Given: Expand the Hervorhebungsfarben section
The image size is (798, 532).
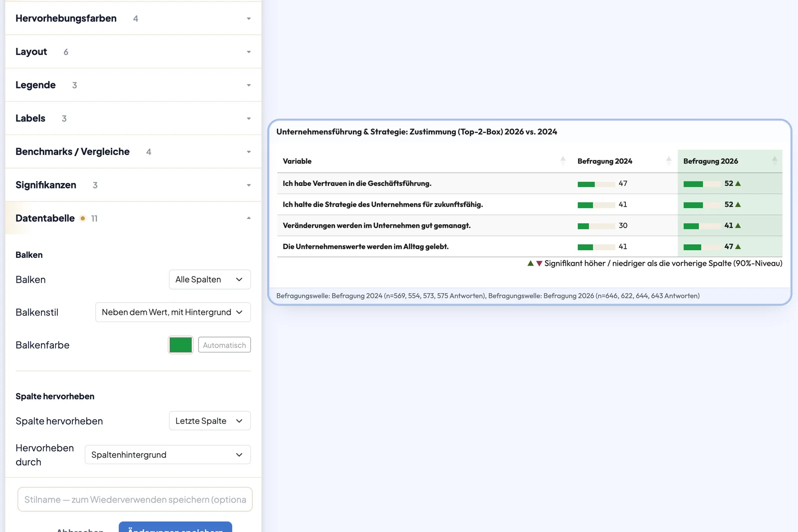Looking at the screenshot, I should pos(133,18).
